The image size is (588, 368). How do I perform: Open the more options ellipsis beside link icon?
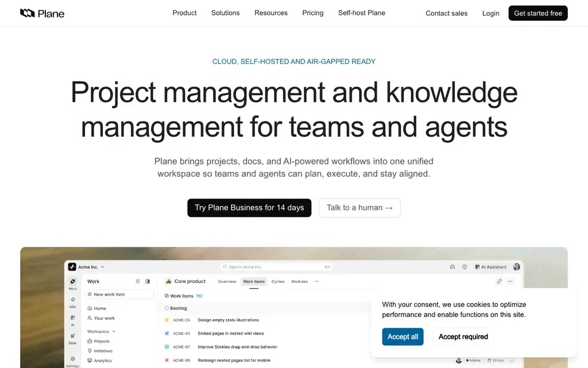510,281
